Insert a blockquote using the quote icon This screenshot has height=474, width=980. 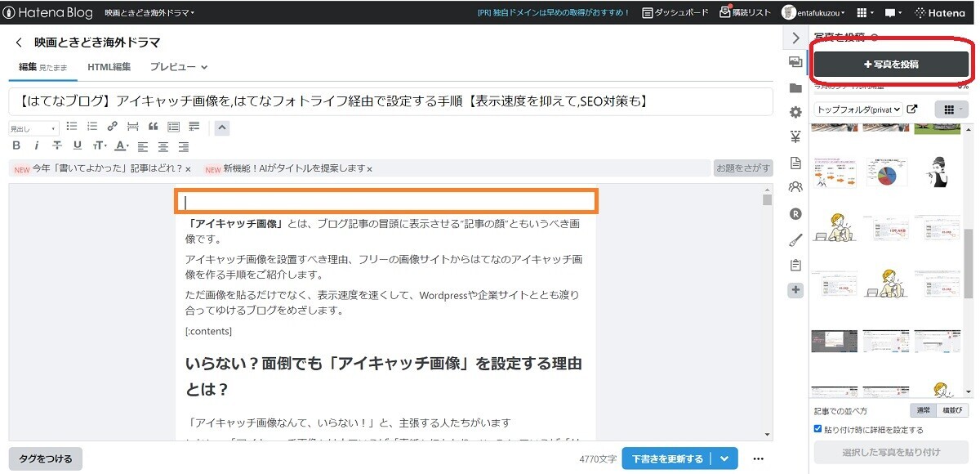tap(154, 126)
